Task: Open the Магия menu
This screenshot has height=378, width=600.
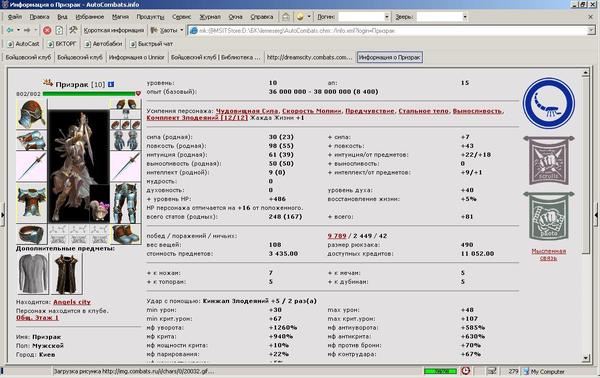Action: 120,17
